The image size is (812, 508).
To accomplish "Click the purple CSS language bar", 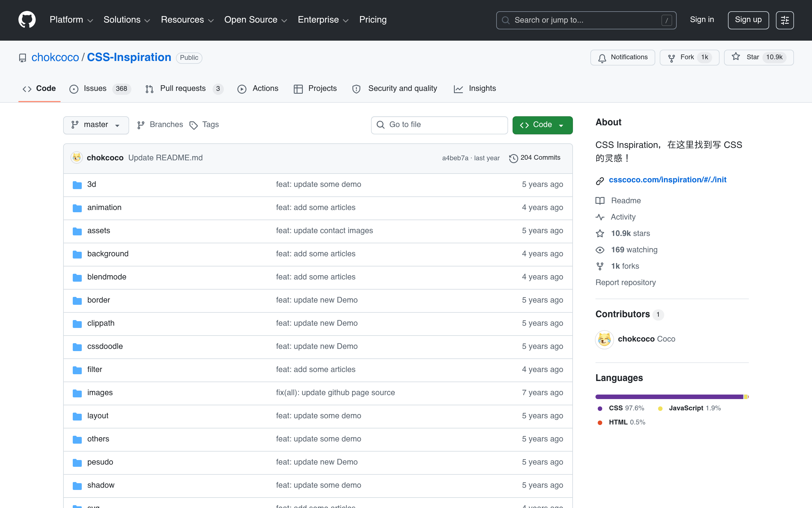I will [669, 397].
